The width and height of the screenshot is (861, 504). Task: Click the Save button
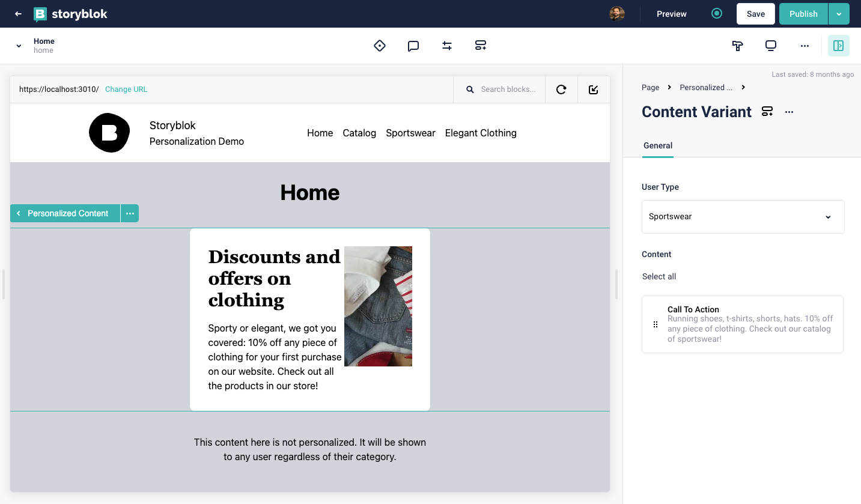tap(756, 14)
